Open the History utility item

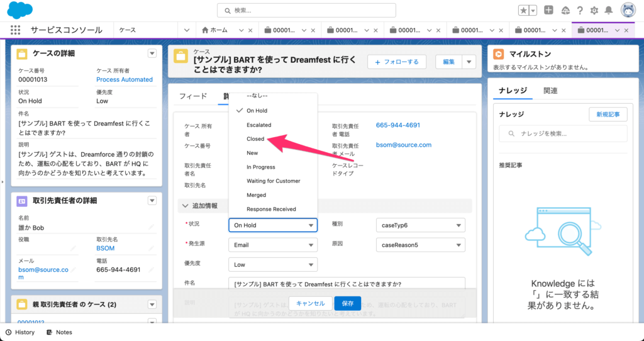coord(20,332)
